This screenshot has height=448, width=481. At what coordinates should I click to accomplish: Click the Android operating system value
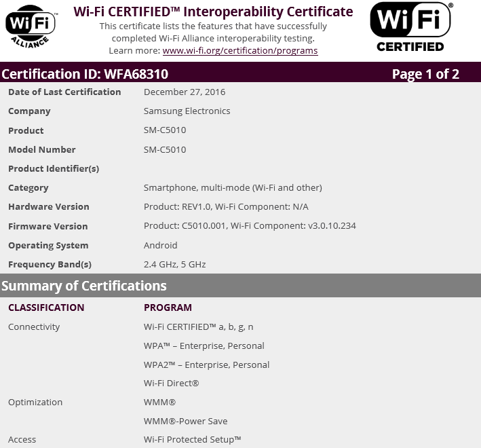pyautogui.click(x=160, y=246)
